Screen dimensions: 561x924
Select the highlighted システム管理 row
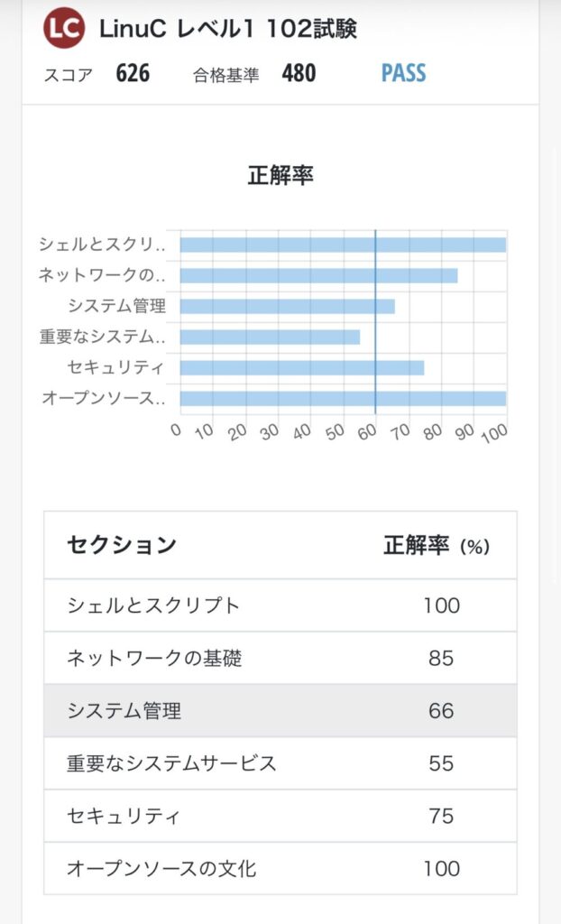pos(280,710)
